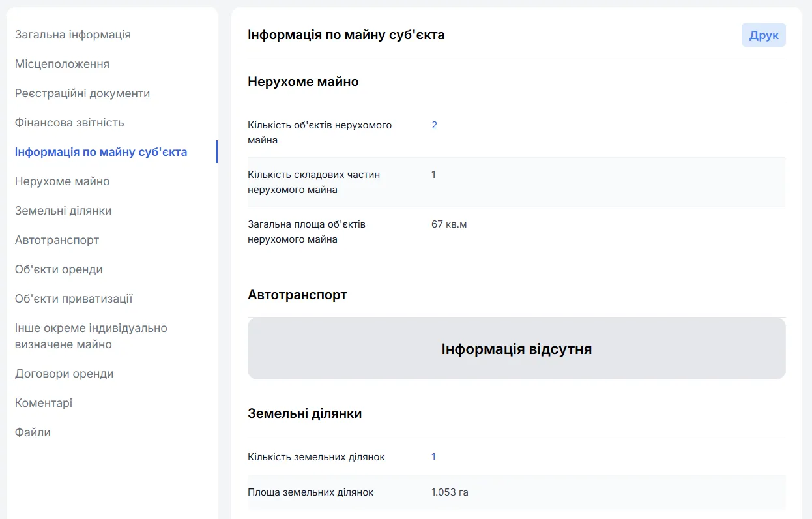
Task: Open the Файли section
Action: (x=33, y=432)
